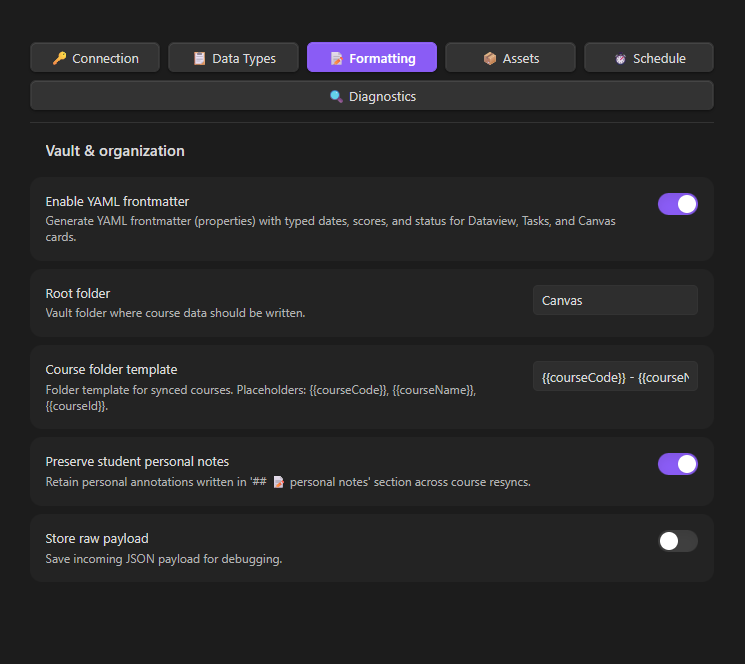This screenshot has width=745, height=664.
Task: Click the 'Generate YAML frontmatter (properties)' description
Action: click(330, 229)
